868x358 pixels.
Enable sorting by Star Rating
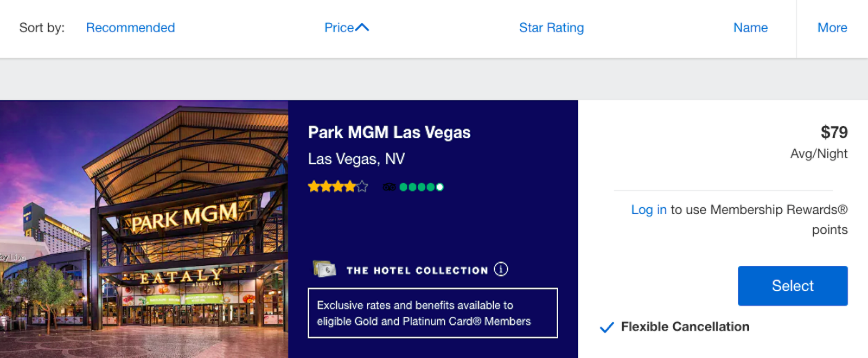pos(551,27)
